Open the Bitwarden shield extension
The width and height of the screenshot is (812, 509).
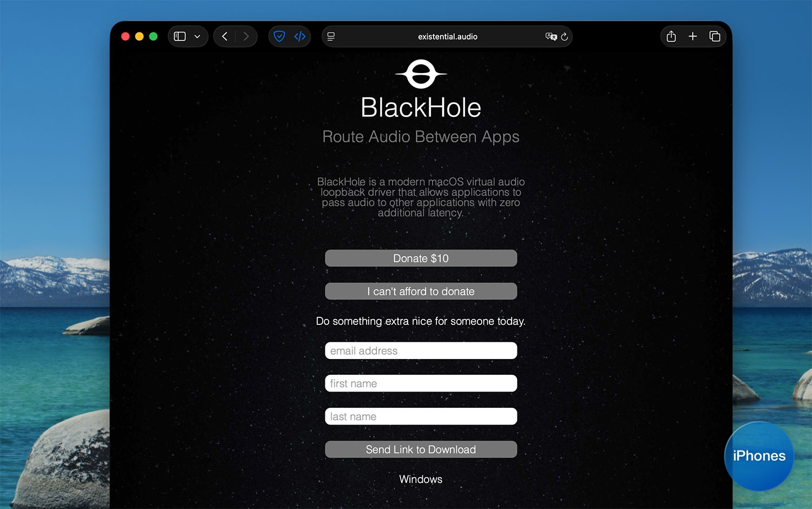click(x=279, y=36)
